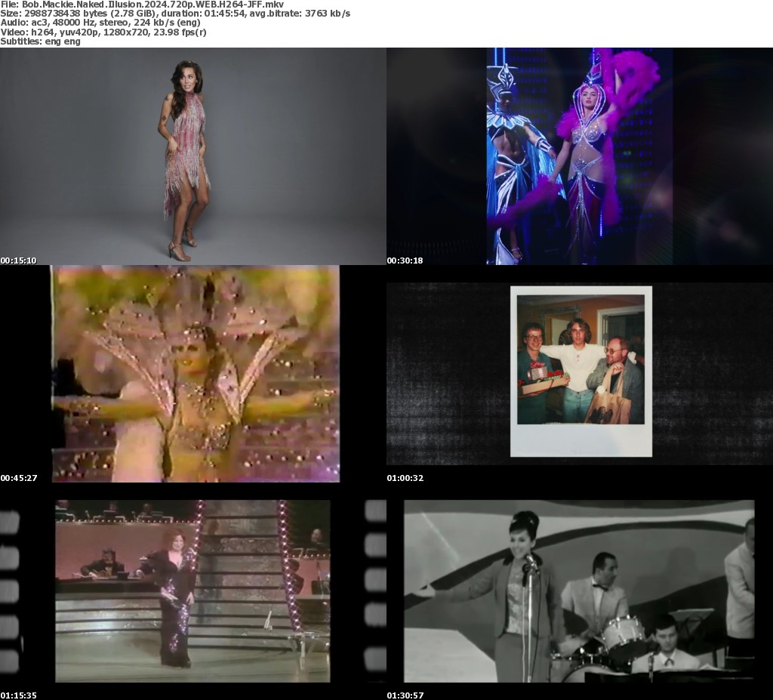Select the purple feather showgirl costume thumbnail
This screenshot has height=700, width=773.
pos(580,156)
